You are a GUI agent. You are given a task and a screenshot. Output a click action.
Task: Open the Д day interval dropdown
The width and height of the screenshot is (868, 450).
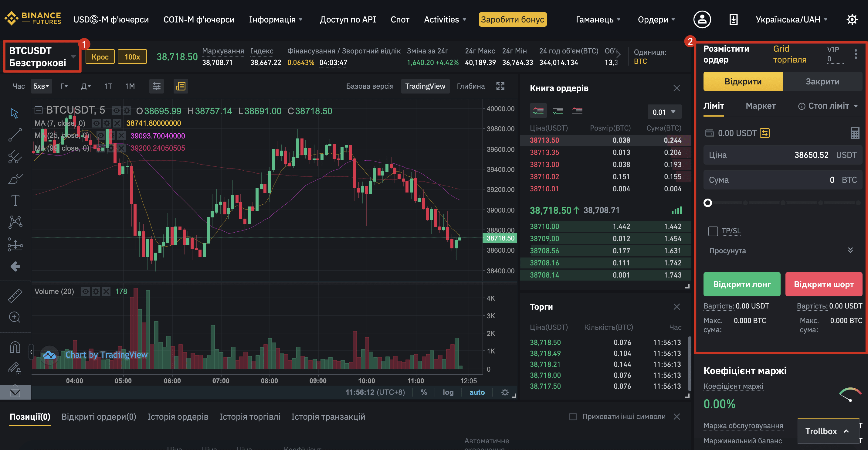click(86, 86)
